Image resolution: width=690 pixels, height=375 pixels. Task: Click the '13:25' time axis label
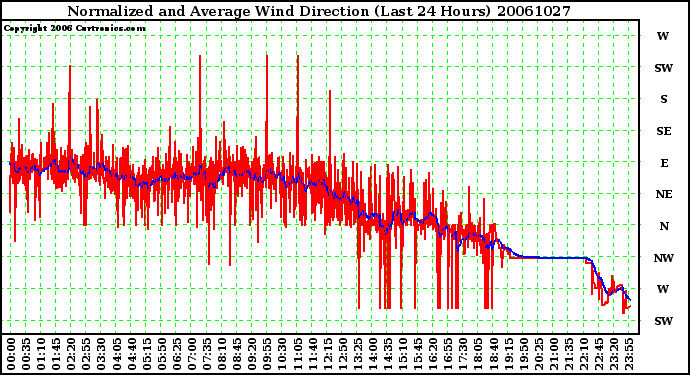tap(358, 354)
